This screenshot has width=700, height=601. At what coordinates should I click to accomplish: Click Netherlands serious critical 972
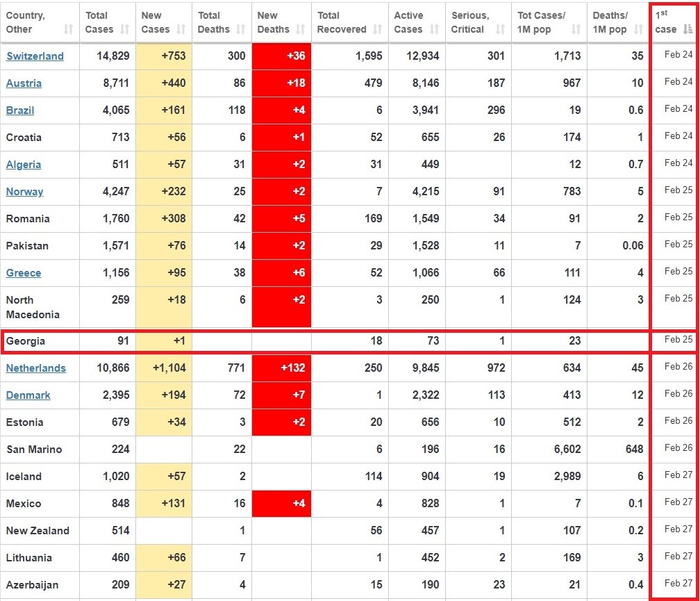pyautogui.click(x=497, y=368)
